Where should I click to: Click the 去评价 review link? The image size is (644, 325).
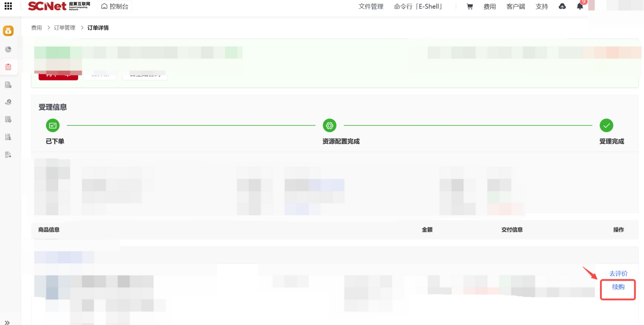tap(618, 273)
